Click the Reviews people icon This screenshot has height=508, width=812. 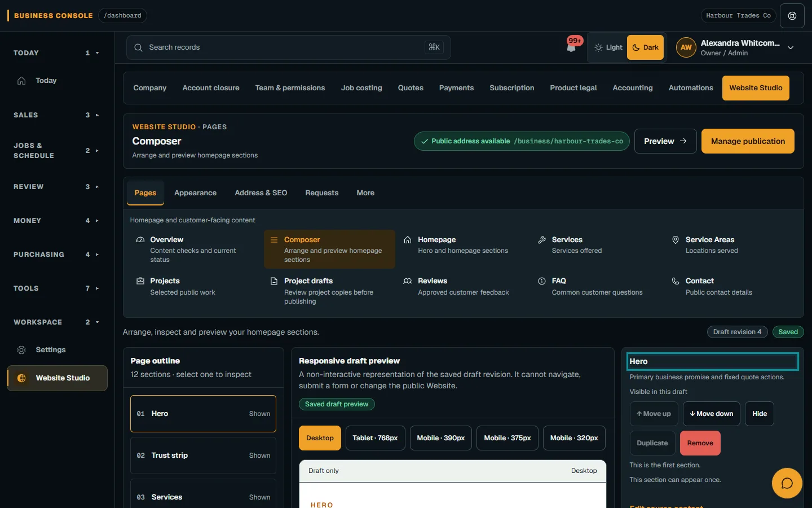click(408, 281)
